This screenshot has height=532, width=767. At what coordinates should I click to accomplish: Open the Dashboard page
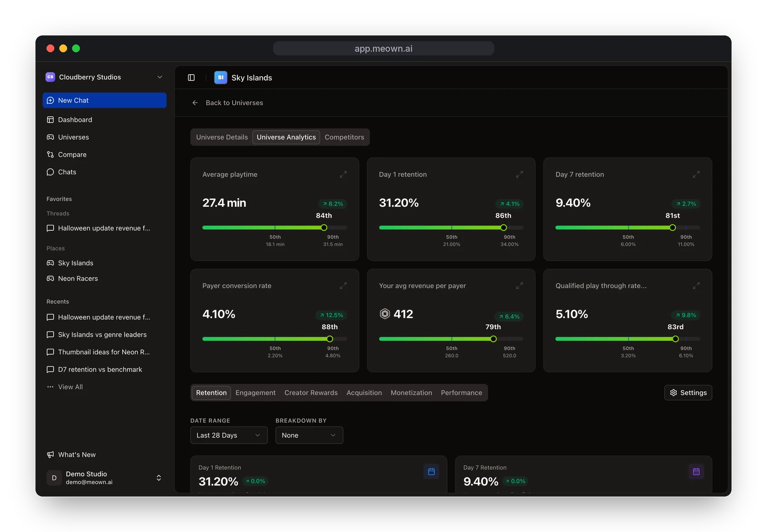pos(104,120)
